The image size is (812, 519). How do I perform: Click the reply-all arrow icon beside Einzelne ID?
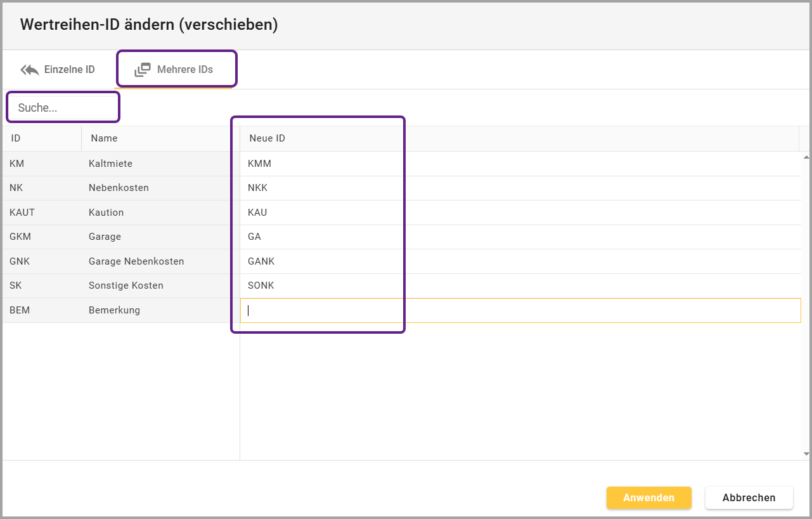30,70
